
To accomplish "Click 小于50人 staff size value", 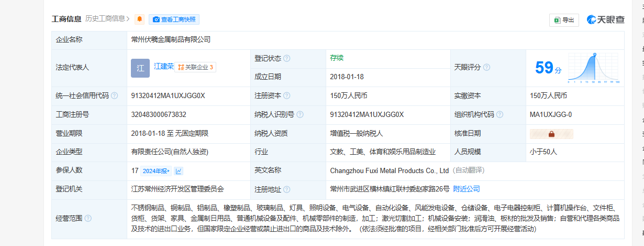I will 543,152.
